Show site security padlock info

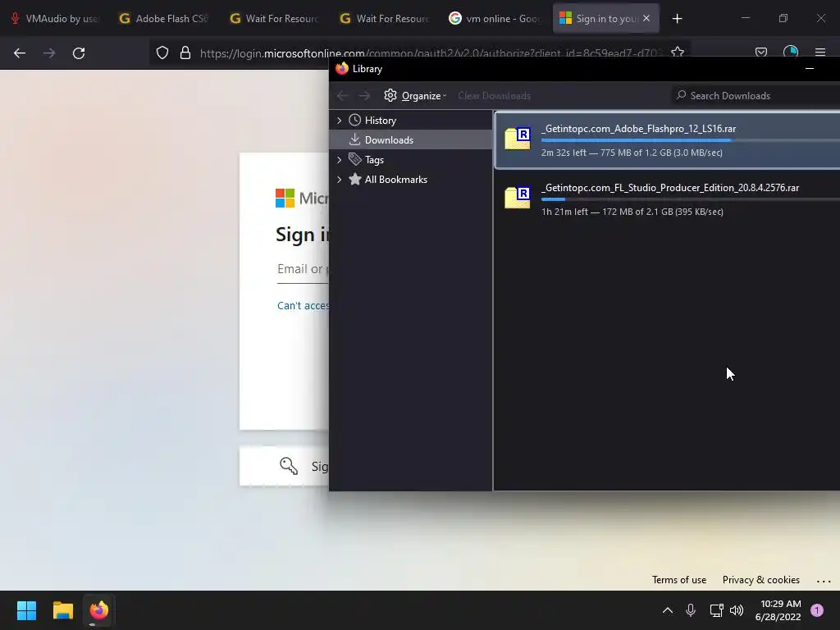tap(185, 52)
